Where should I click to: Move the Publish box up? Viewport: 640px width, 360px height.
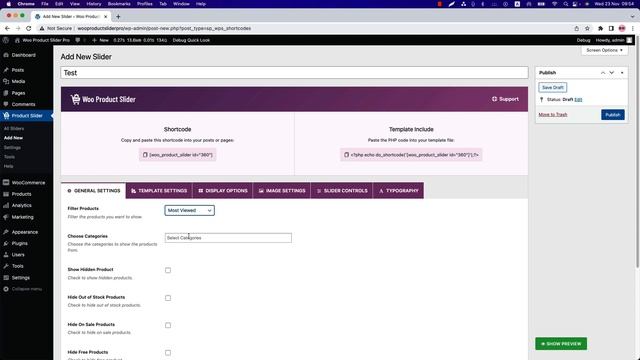(603, 73)
